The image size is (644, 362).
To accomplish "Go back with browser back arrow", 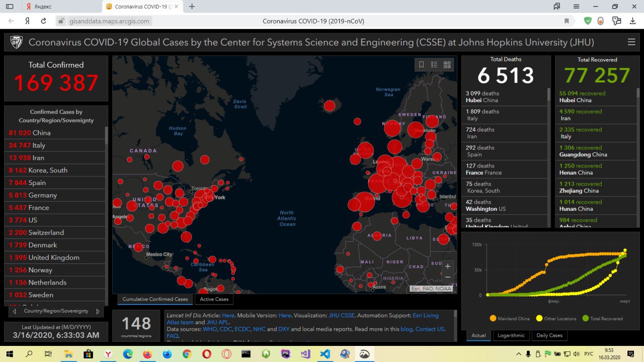I will 11,21.
